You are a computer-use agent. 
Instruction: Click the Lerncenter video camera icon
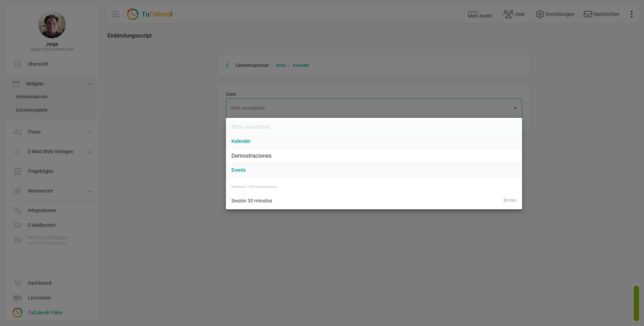[x=18, y=298]
